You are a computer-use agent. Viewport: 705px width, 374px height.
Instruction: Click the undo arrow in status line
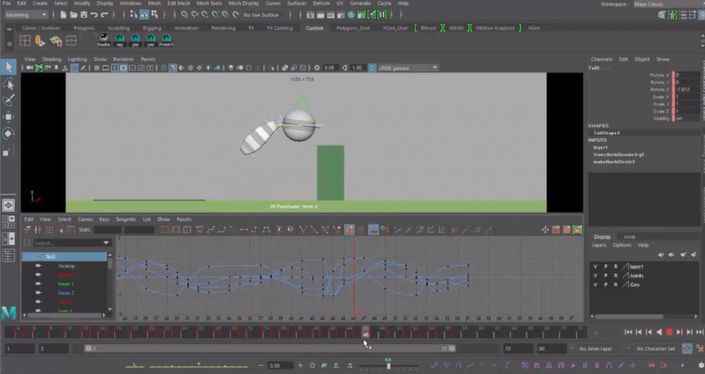click(x=94, y=15)
